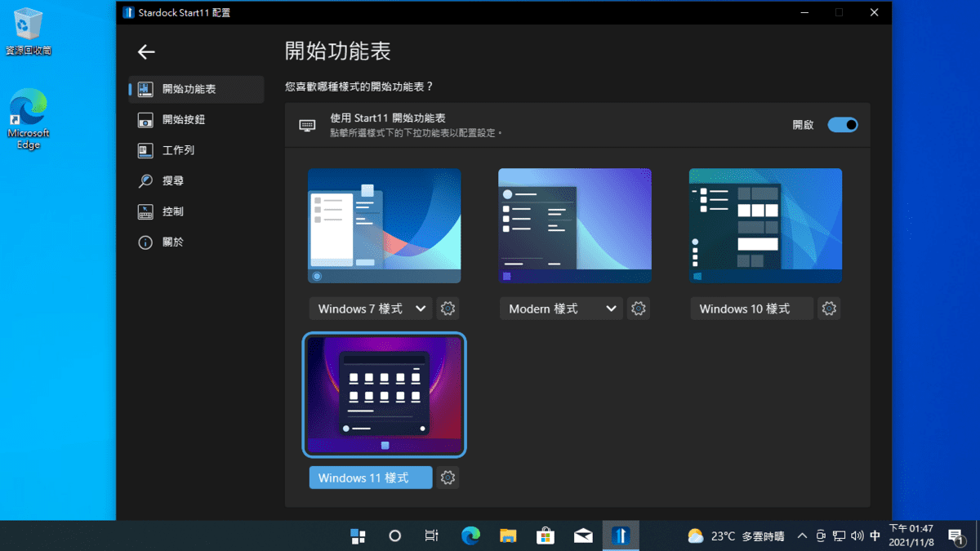
Task: Show hidden tray icons via the chevron
Action: point(802,535)
